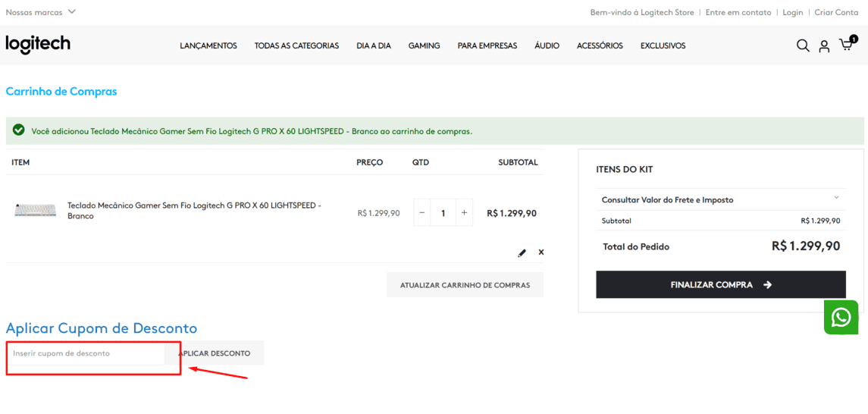Click Atualizar Carrinho de Compras button
Image resolution: width=868 pixels, height=414 pixels.
(465, 285)
